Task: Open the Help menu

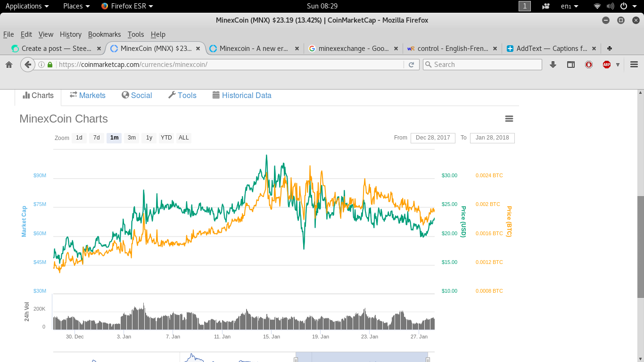Action: 158,34
